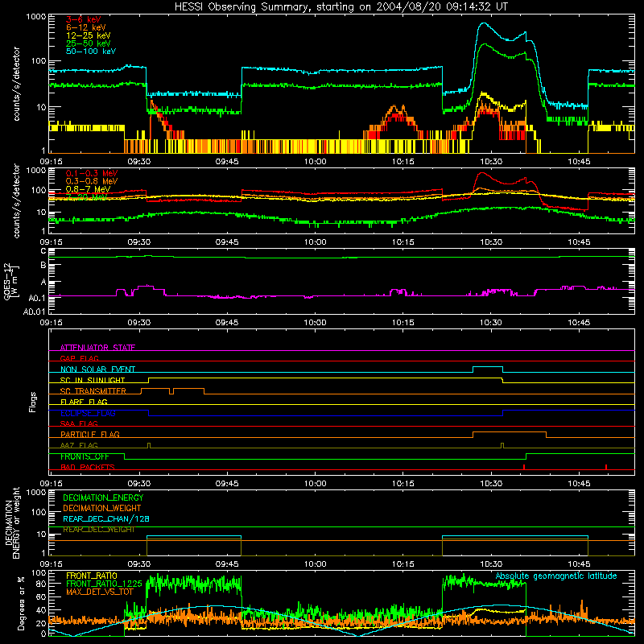Screen dimensions: 644x644
Task: Click the FRONT_RATIO legend label
Action: tap(92, 576)
